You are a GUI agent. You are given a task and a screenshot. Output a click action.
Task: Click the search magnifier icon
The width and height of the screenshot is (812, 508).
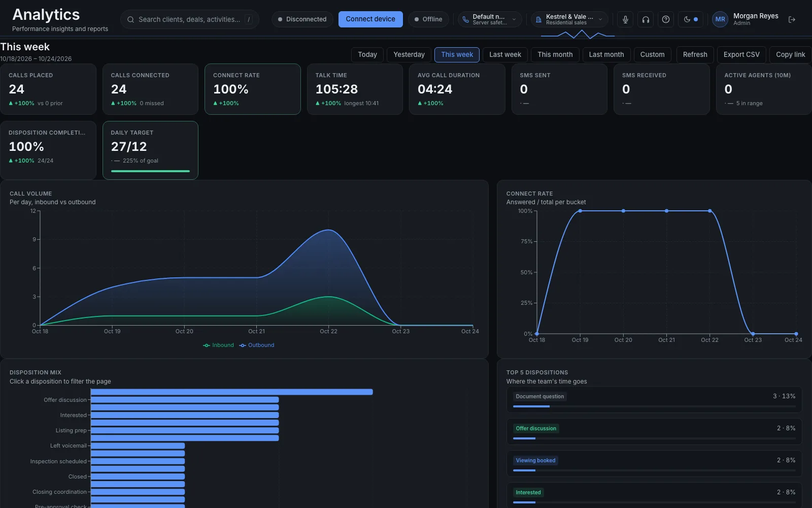pyautogui.click(x=130, y=19)
